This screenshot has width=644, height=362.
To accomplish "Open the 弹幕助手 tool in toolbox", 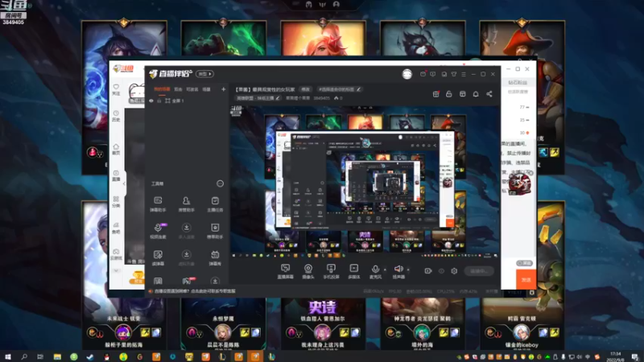I will [158, 204].
